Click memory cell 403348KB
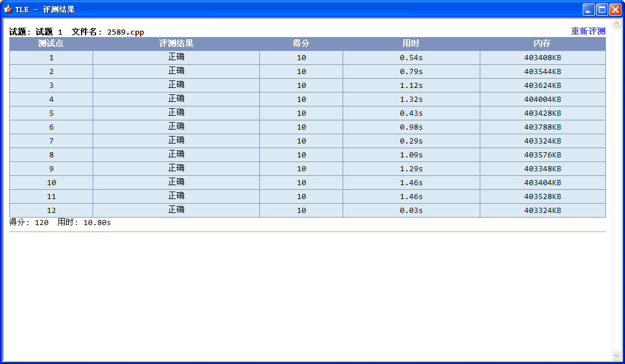Viewport: 625px width, 364px height. click(542, 169)
